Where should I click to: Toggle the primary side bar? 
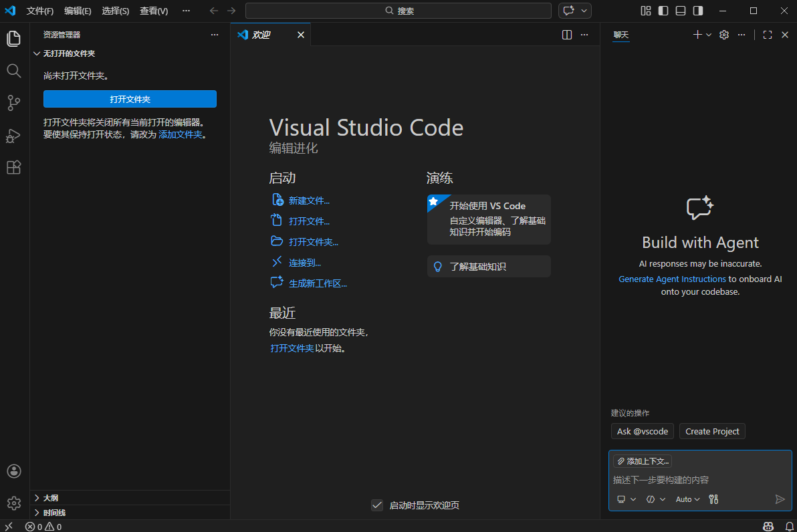click(x=663, y=11)
